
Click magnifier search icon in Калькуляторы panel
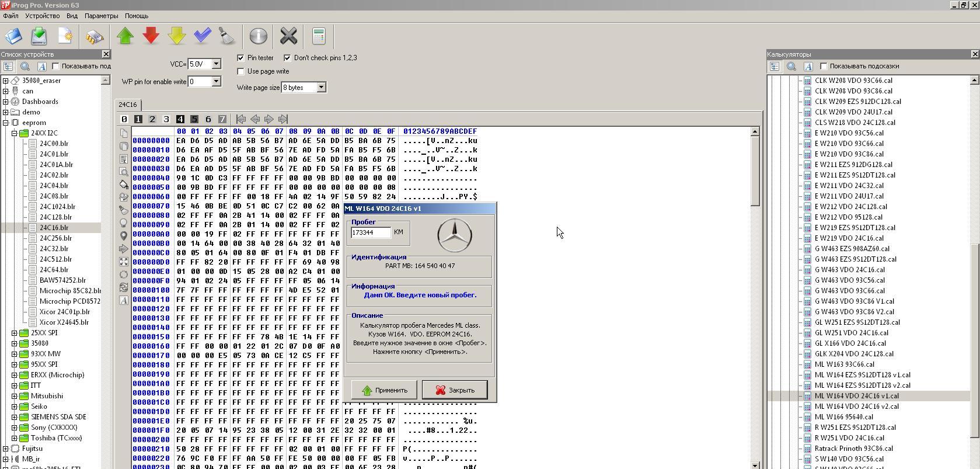(791, 67)
